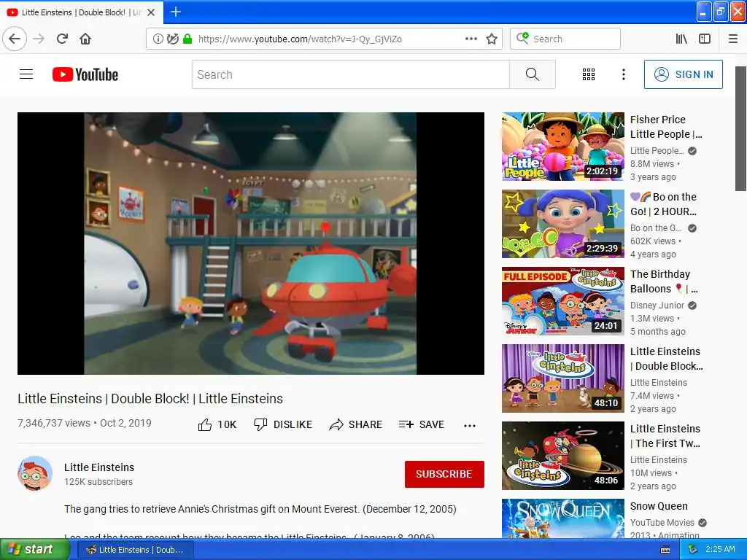Go back with the browser back arrow

tap(15, 39)
